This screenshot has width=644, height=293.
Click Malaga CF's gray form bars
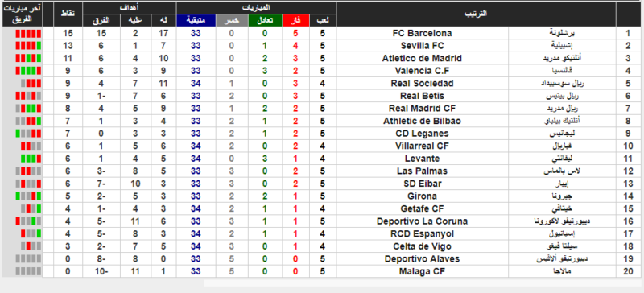(28, 271)
